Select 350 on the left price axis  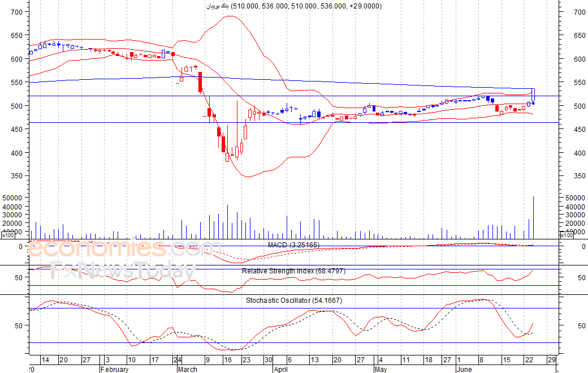click(x=17, y=175)
